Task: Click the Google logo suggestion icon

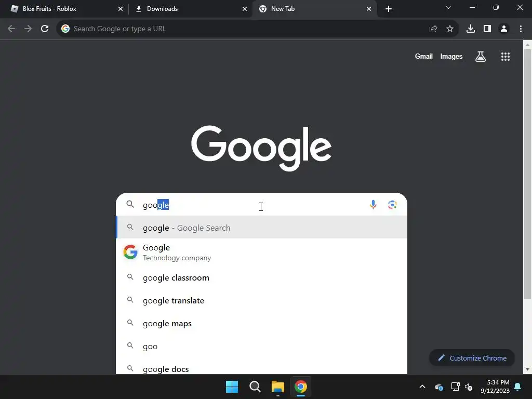Action: click(130, 252)
